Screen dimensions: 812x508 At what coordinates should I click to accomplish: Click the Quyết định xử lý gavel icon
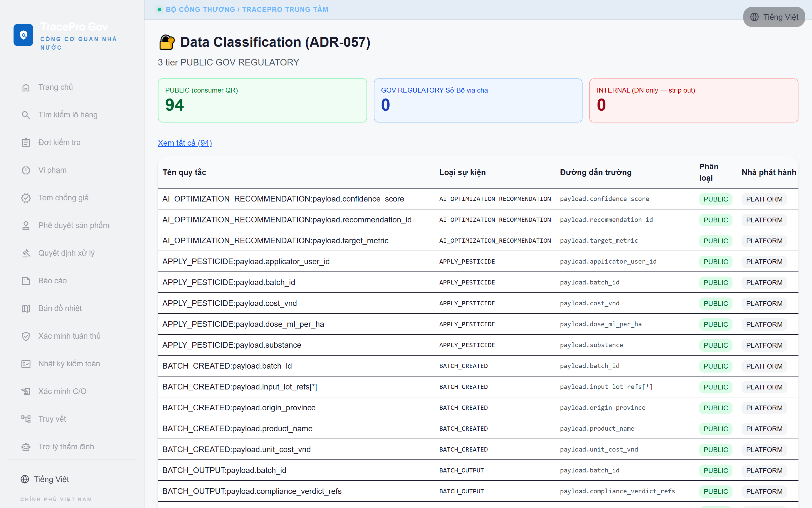pyautogui.click(x=26, y=253)
